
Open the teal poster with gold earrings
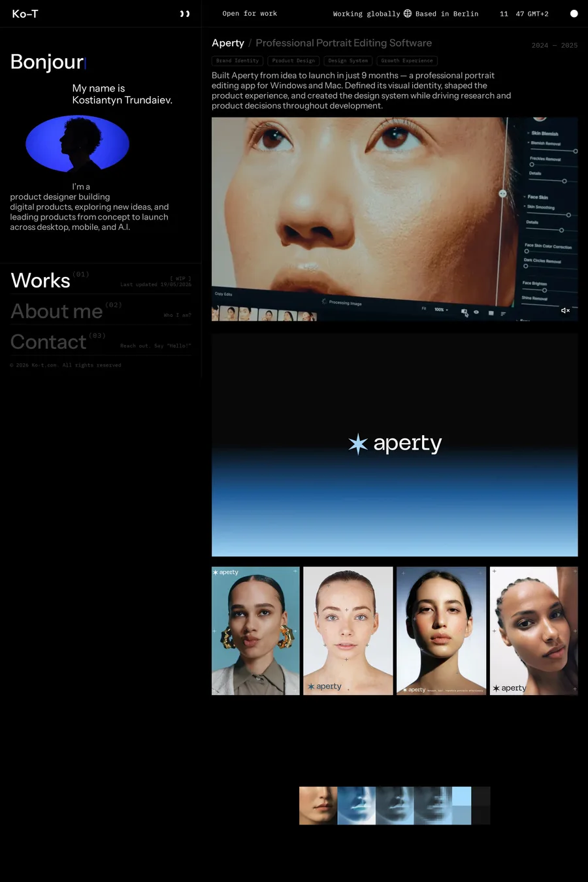pyautogui.click(x=255, y=630)
